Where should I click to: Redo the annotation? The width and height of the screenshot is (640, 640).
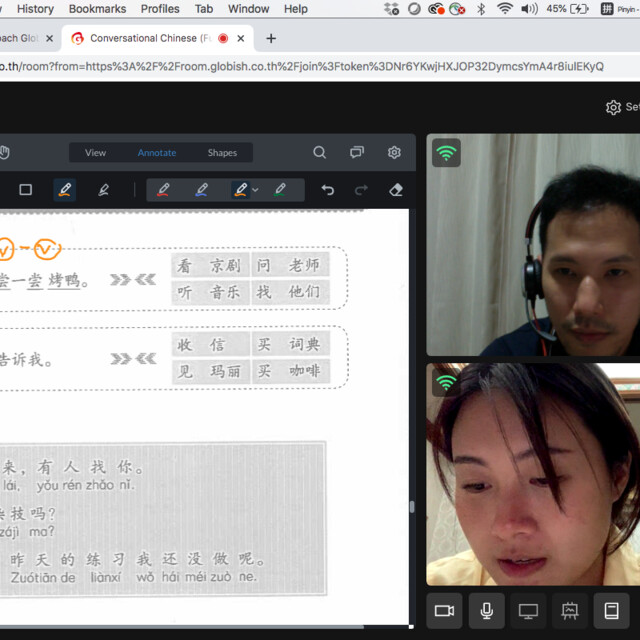click(x=361, y=190)
